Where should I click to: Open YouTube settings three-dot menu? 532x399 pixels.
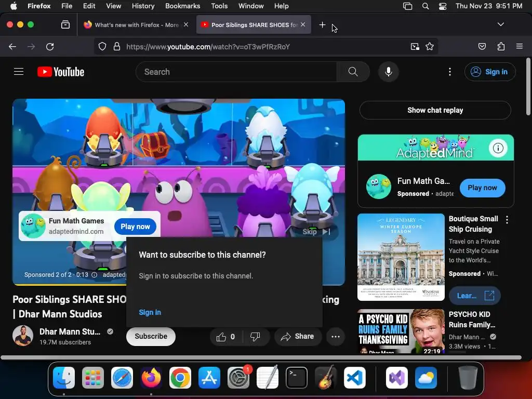(450, 72)
